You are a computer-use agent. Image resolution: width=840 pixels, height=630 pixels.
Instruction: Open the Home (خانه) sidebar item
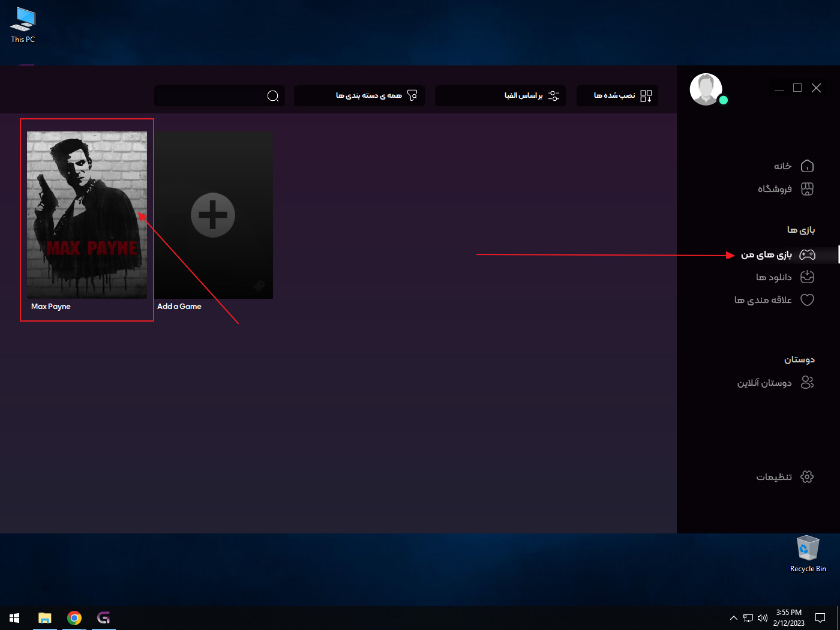coord(793,166)
